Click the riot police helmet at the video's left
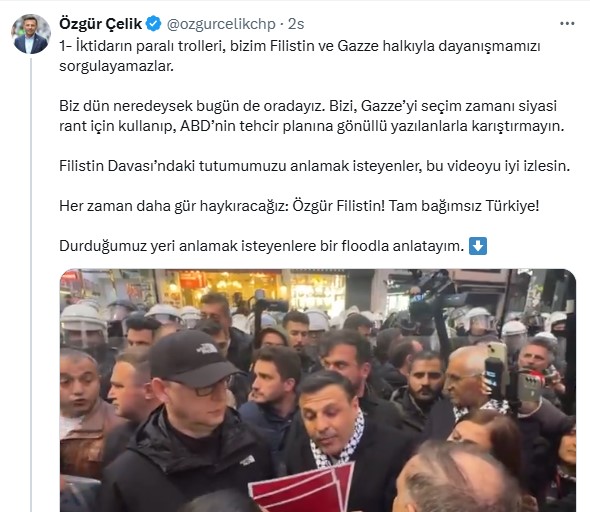This screenshot has height=512, width=590. coord(83,325)
